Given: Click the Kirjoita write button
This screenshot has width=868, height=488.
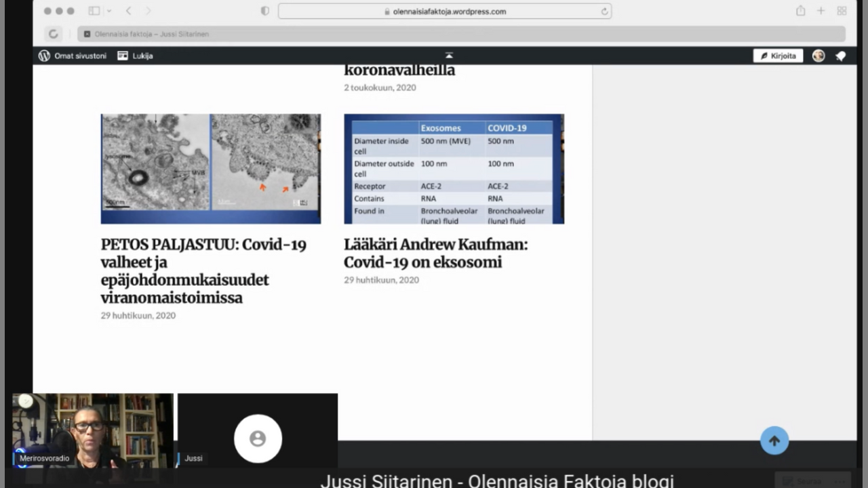Looking at the screenshot, I should point(778,56).
